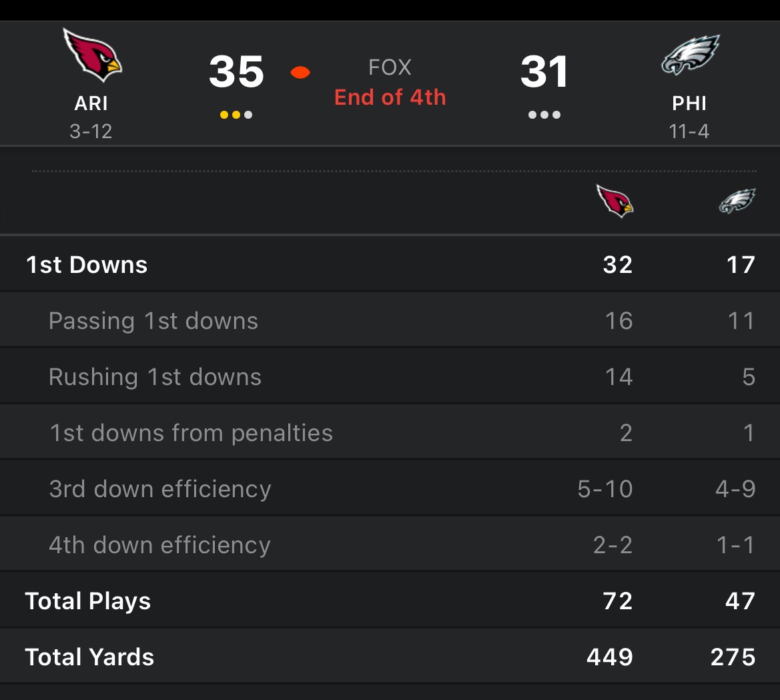Select the 1st Downs stat row

[x=390, y=264]
